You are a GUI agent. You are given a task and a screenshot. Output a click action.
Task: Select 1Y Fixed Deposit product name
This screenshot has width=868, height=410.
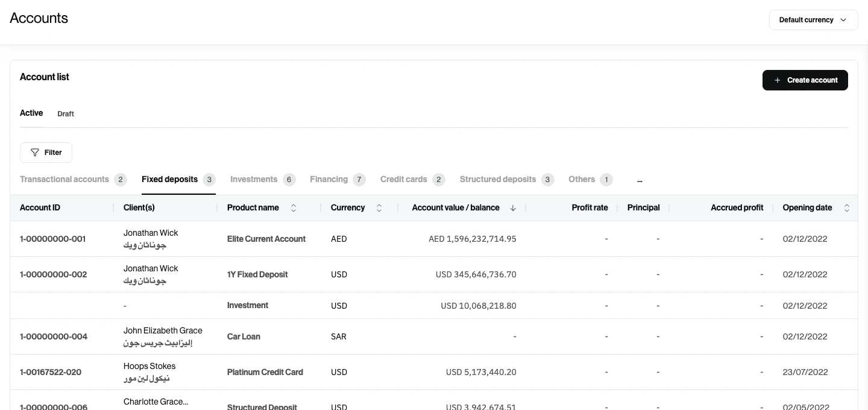coord(257,274)
